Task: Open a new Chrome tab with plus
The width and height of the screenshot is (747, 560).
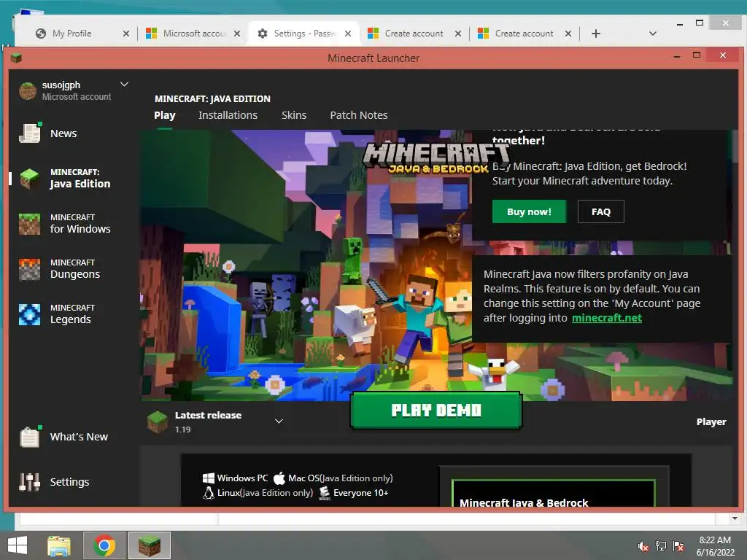Action: [595, 34]
